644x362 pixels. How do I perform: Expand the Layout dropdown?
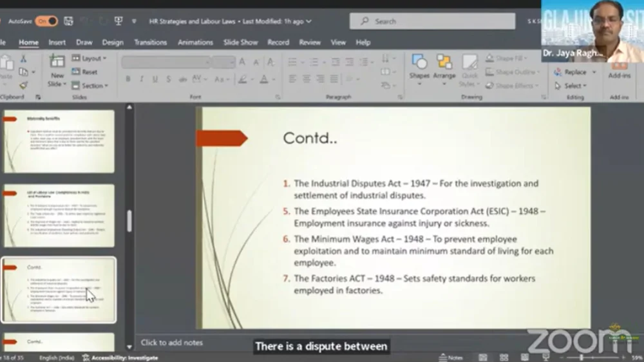(x=90, y=59)
